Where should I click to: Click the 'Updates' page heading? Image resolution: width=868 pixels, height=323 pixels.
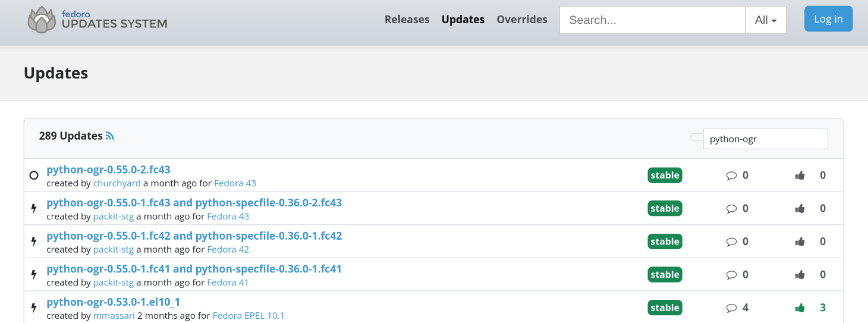click(x=56, y=73)
